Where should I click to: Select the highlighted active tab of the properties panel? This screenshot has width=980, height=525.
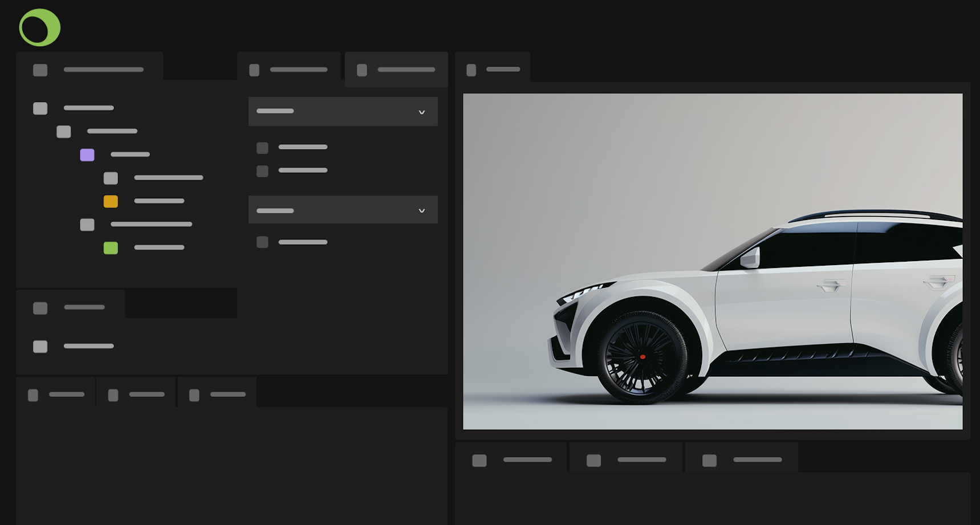pos(396,69)
